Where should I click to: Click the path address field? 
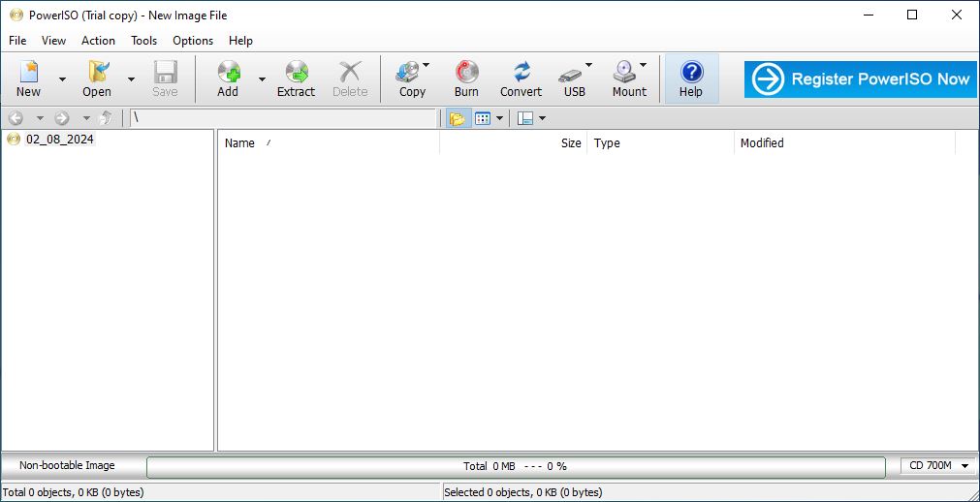tap(283, 118)
